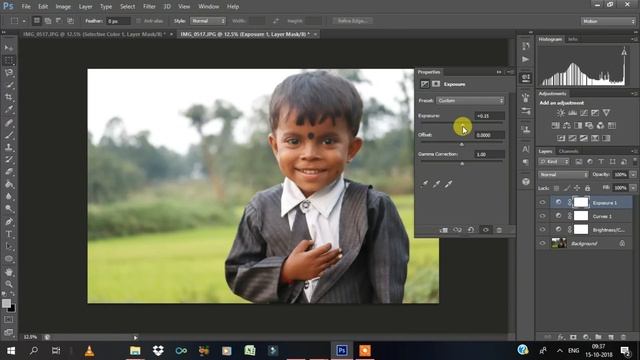Click the Masks icon in Properties panel
The width and height of the screenshot is (640, 360).
[x=436, y=84]
